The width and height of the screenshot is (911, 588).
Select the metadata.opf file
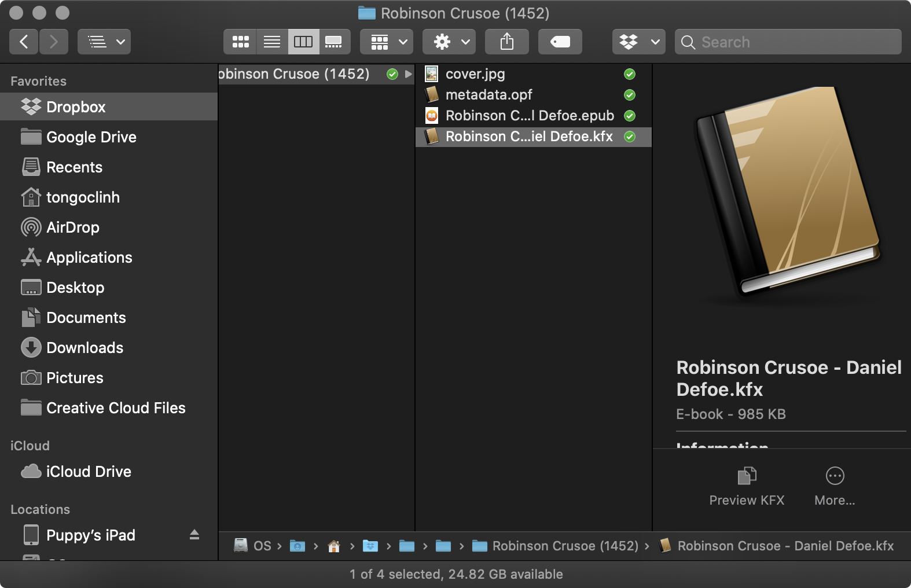[x=488, y=95]
